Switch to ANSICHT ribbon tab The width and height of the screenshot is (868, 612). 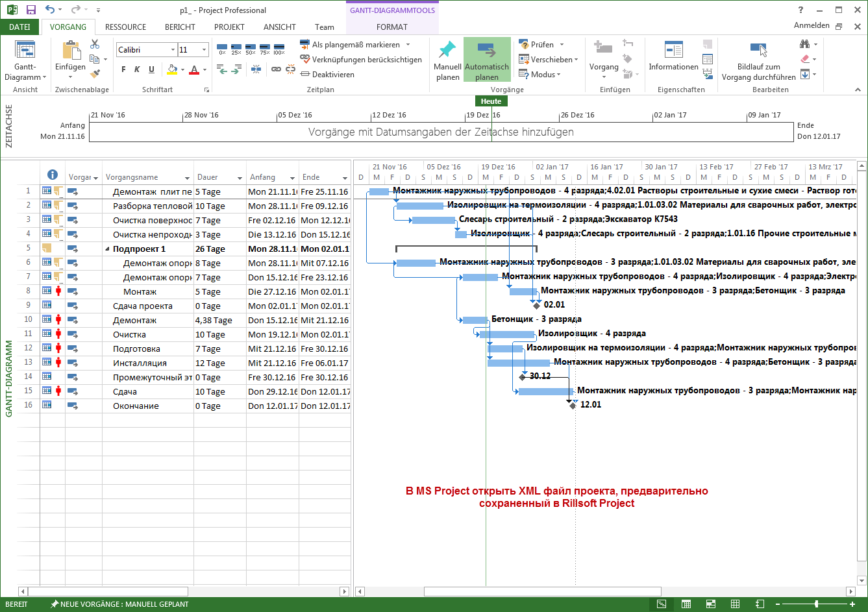(x=280, y=27)
